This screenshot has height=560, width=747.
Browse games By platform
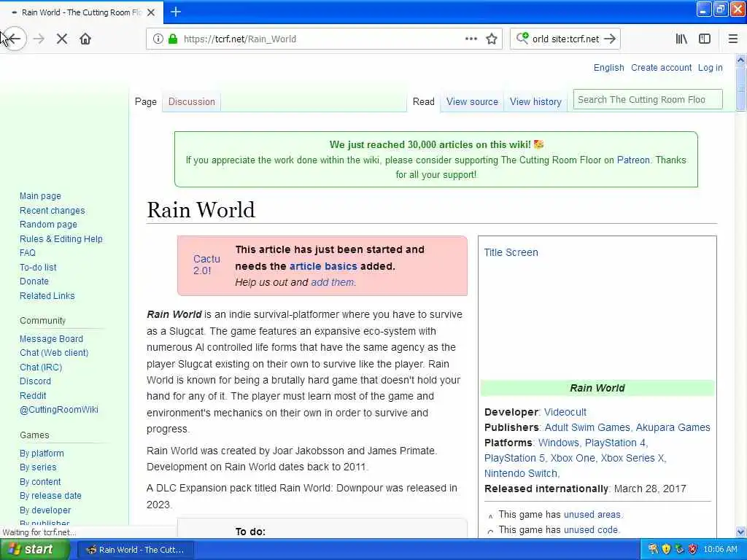[x=42, y=454]
